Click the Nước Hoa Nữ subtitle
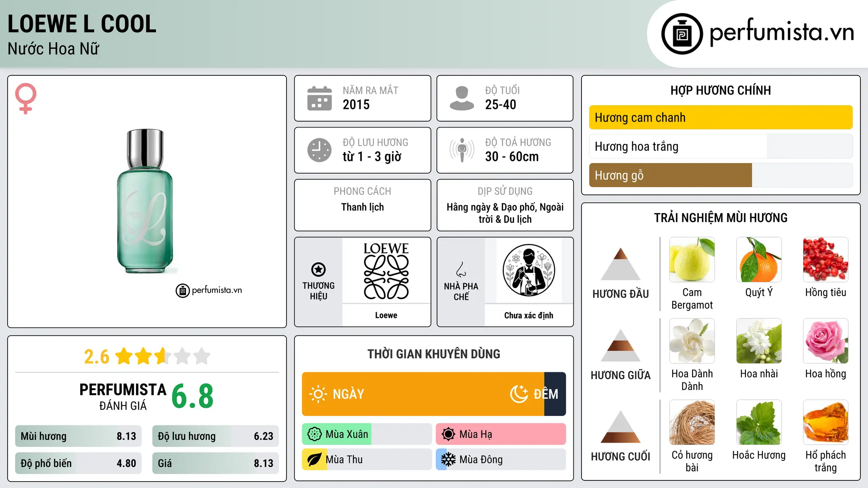 pyautogui.click(x=53, y=49)
